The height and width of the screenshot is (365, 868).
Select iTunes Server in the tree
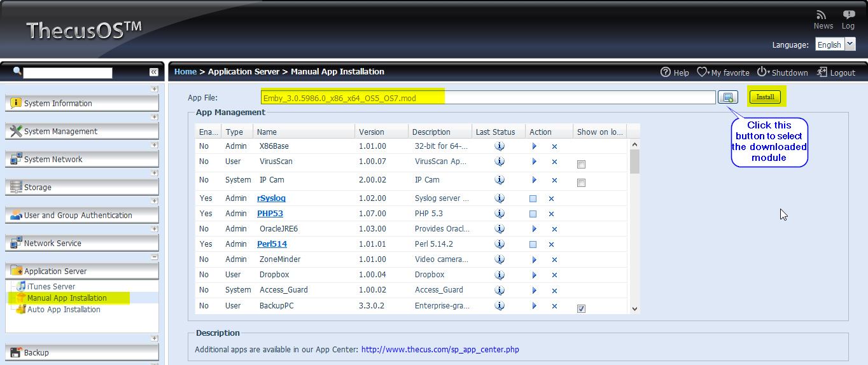51,287
